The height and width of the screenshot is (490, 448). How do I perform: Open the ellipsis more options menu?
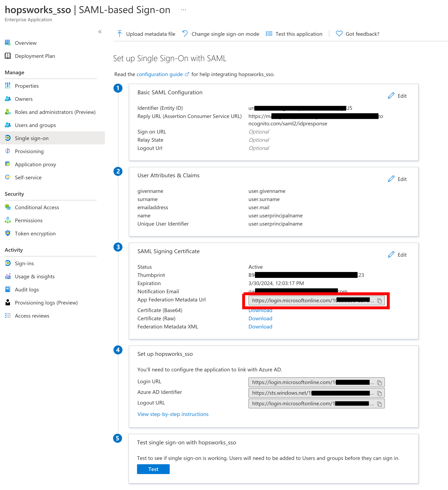click(183, 10)
